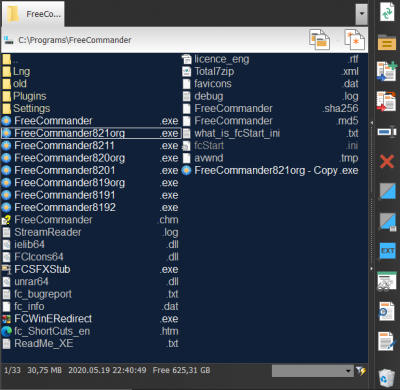Select favicons.dat file
This screenshot has height=390, width=400.
pyautogui.click(x=271, y=84)
